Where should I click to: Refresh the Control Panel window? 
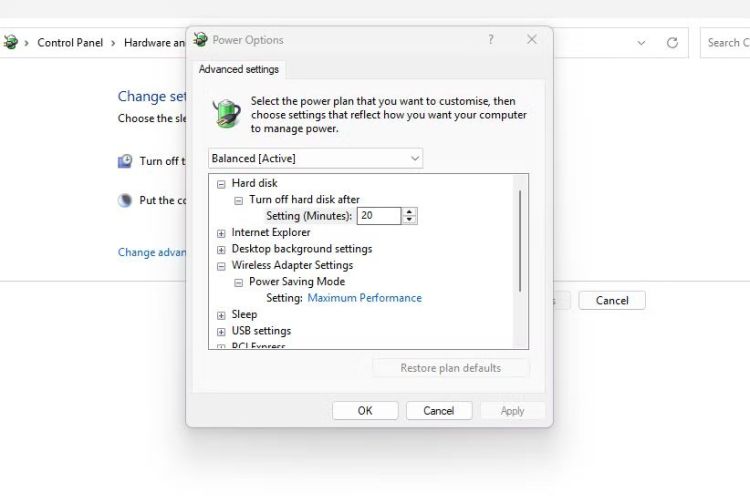click(x=672, y=43)
